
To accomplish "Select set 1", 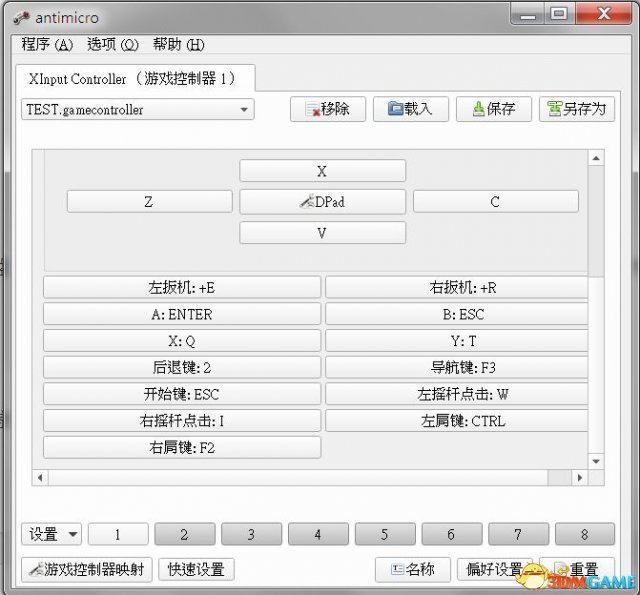I will tap(118, 534).
